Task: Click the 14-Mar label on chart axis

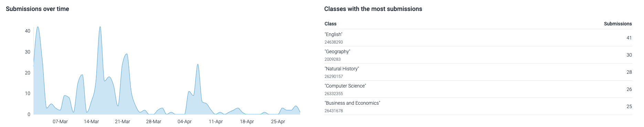Action: click(x=91, y=122)
